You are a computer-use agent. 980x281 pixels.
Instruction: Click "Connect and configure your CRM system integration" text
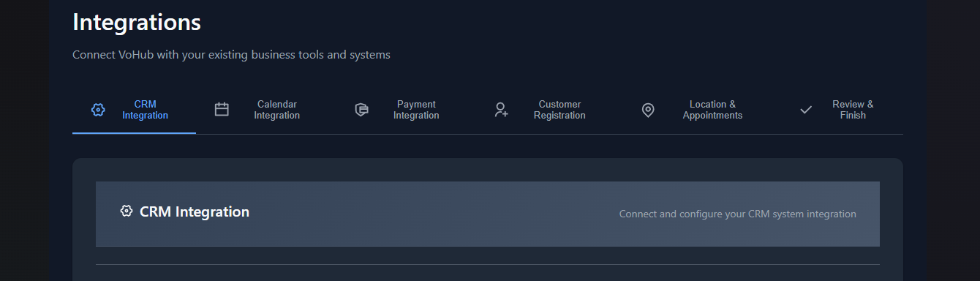point(737,214)
